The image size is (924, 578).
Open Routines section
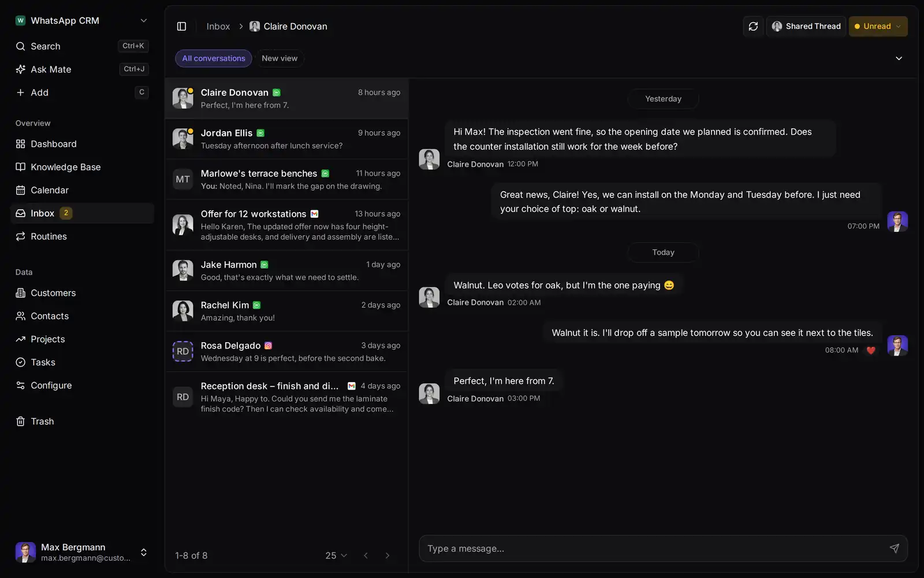pyautogui.click(x=82, y=236)
